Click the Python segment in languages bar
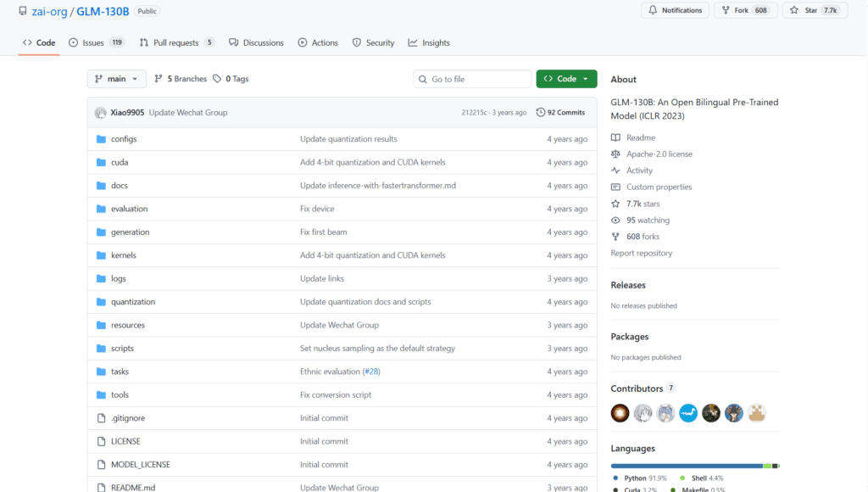The height and width of the screenshot is (492, 868). 686,466
